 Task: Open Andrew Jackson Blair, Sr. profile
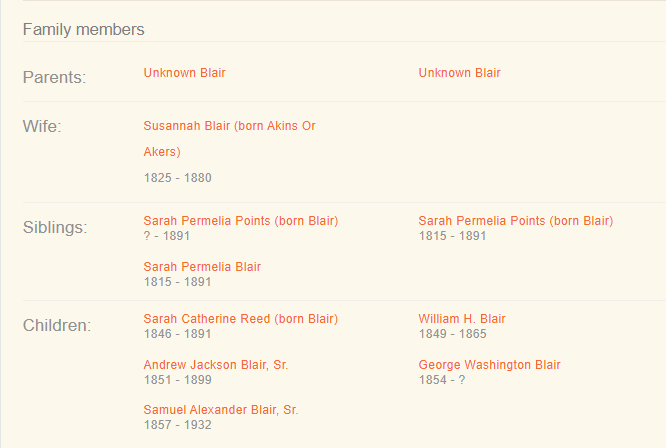click(216, 365)
